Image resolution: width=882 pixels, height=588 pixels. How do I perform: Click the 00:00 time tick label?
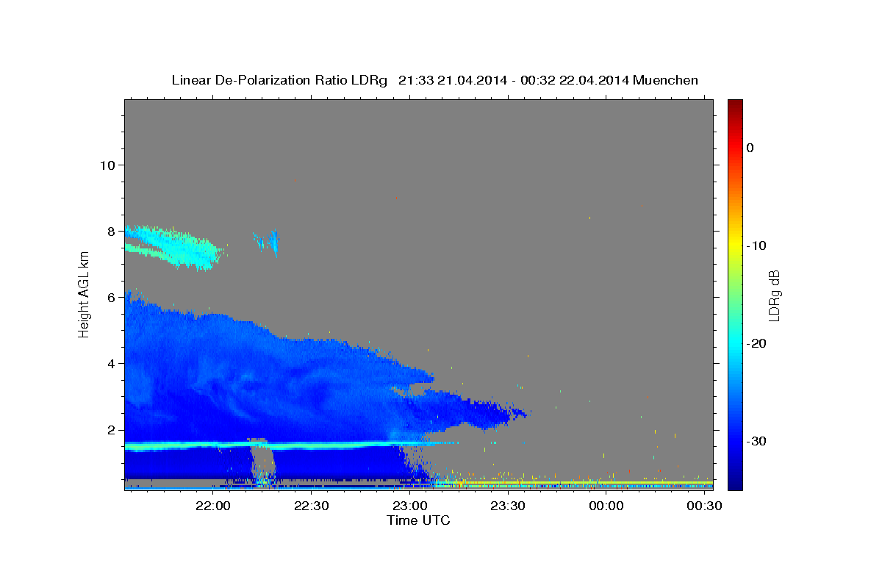click(606, 506)
